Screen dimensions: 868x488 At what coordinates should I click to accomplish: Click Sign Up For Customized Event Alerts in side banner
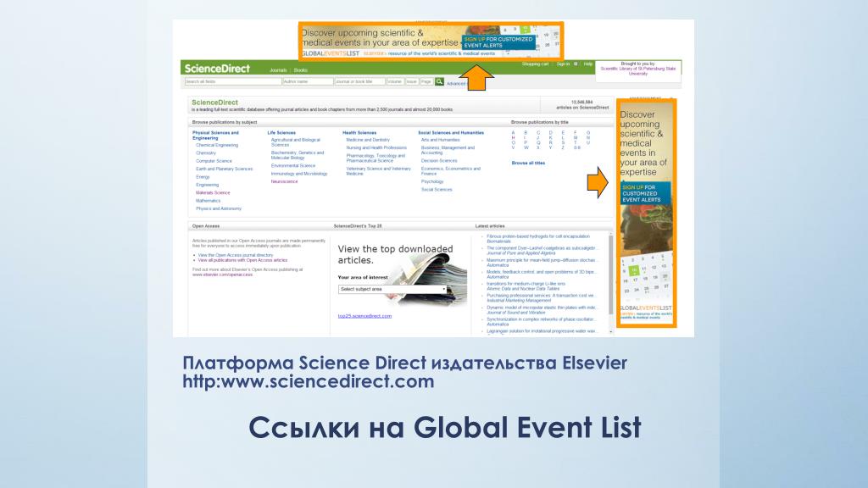[644, 194]
